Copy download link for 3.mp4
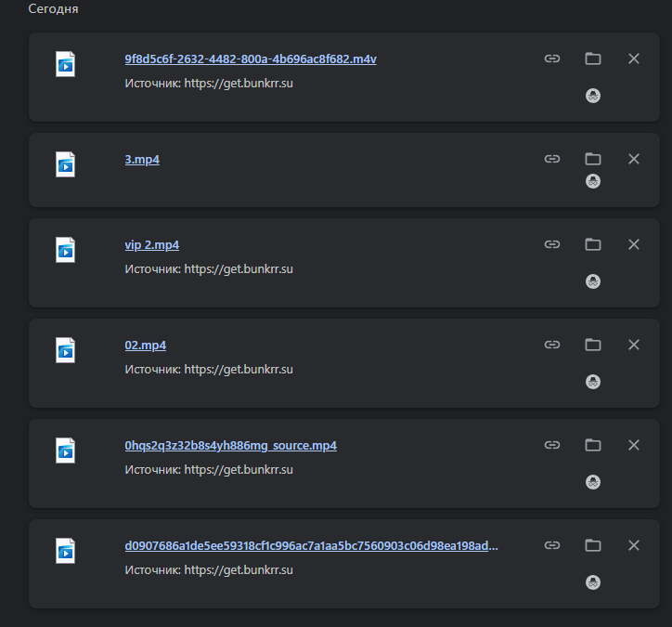 click(552, 159)
